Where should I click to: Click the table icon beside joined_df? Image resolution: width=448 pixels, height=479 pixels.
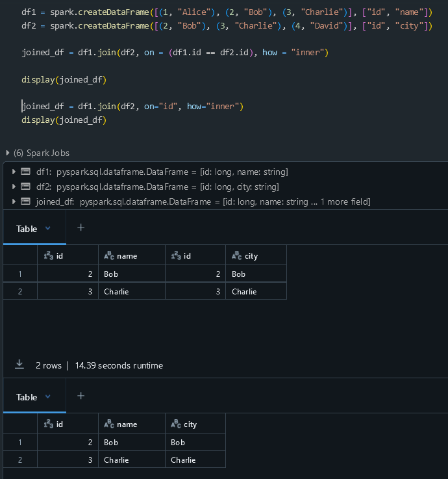(x=25, y=201)
